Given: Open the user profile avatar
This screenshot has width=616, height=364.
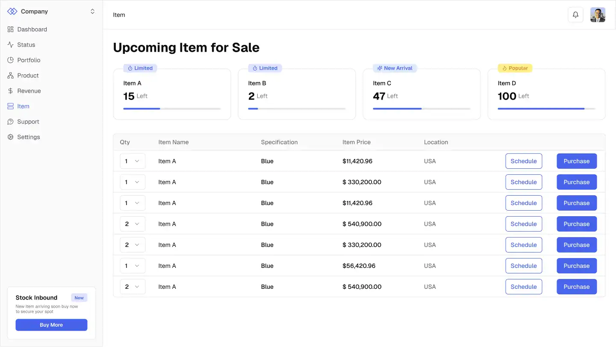Looking at the screenshot, I should pyautogui.click(x=598, y=15).
